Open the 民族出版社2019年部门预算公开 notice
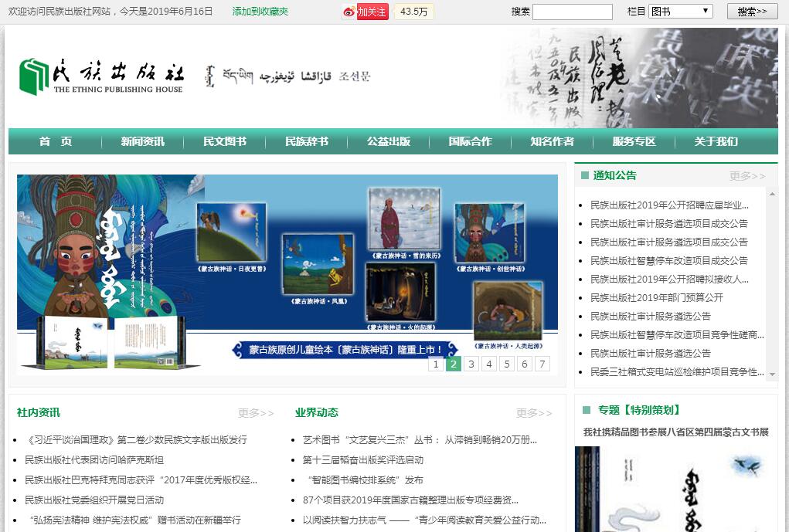 point(657,297)
